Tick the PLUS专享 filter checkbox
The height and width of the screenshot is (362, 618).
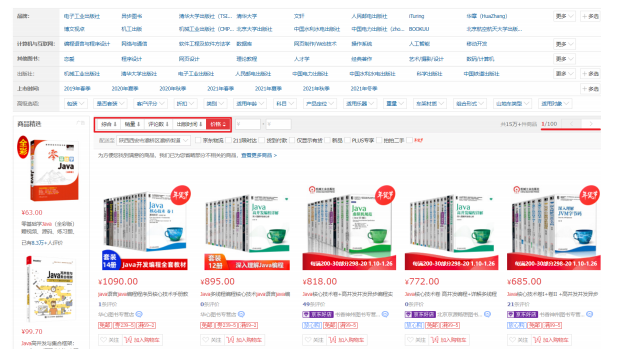(348, 140)
